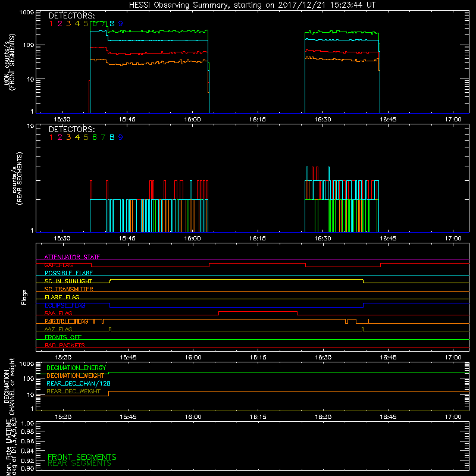The width and height of the screenshot is (476, 476).
Task: Click the DECIMATION_ENERGY legend label
Action: (x=76, y=368)
